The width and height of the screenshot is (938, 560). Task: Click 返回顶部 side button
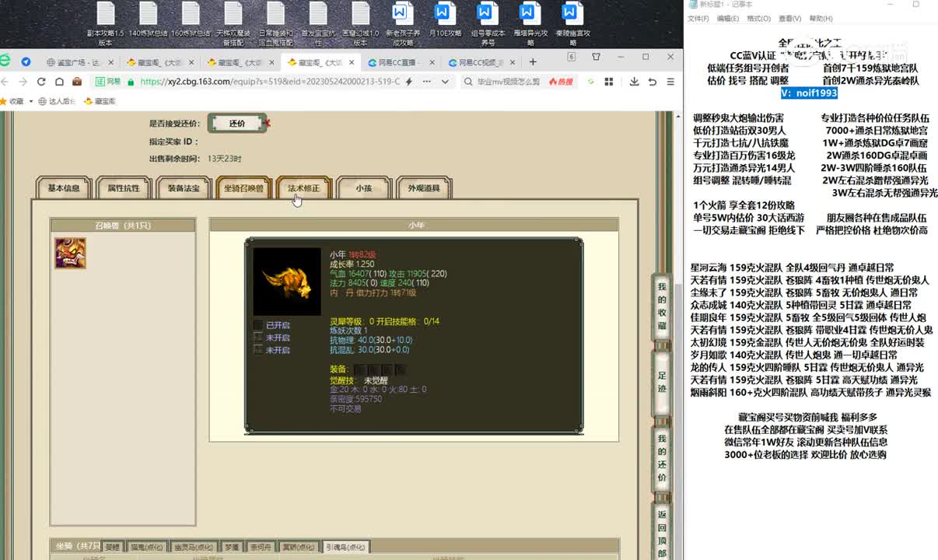click(662, 532)
